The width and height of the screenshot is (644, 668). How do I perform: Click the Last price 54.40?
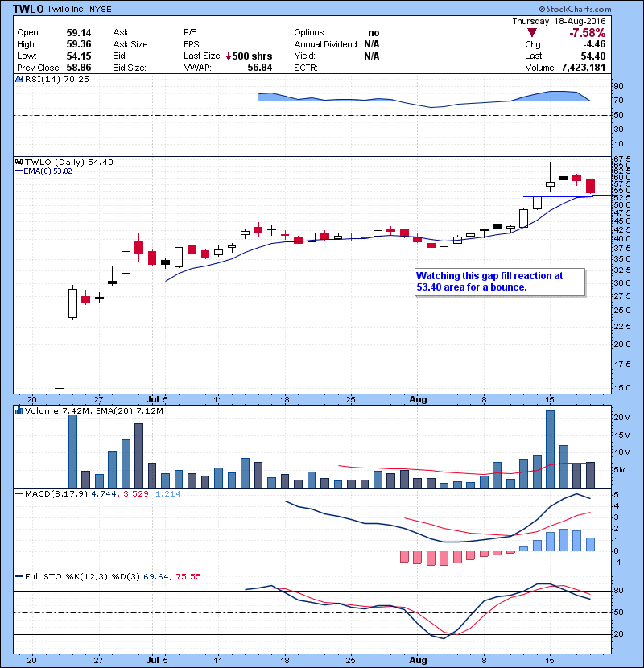[x=592, y=56]
